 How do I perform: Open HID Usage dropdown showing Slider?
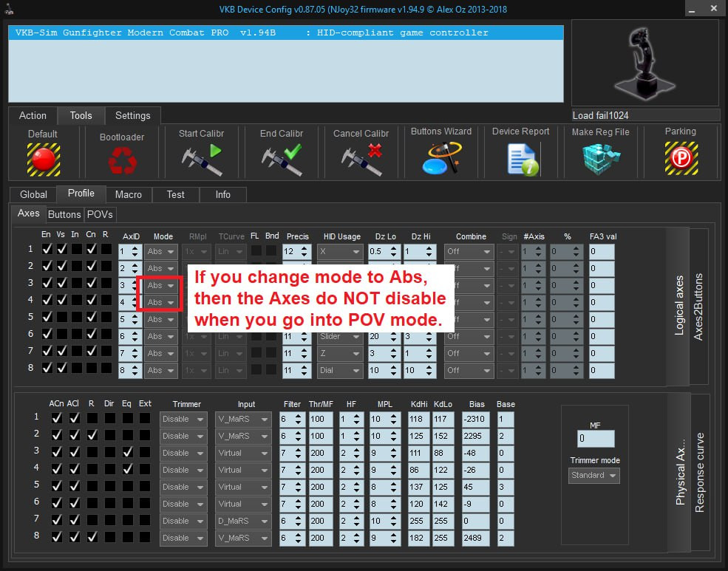[x=340, y=336]
